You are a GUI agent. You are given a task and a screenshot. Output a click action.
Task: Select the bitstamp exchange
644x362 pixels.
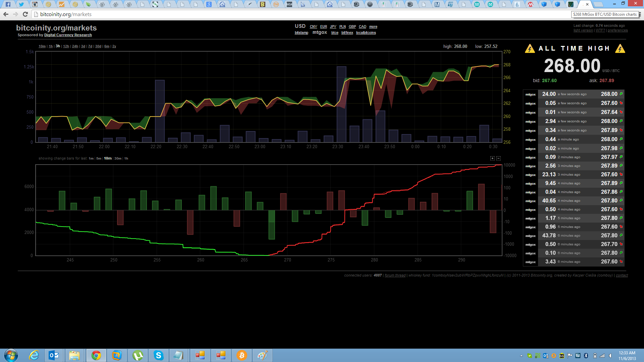(302, 33)
